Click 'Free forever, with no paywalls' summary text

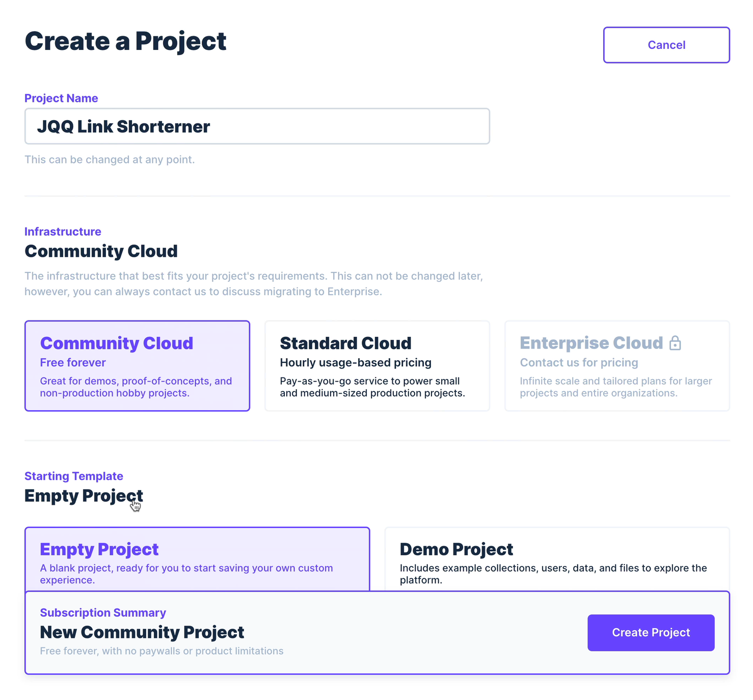[162, 651]
